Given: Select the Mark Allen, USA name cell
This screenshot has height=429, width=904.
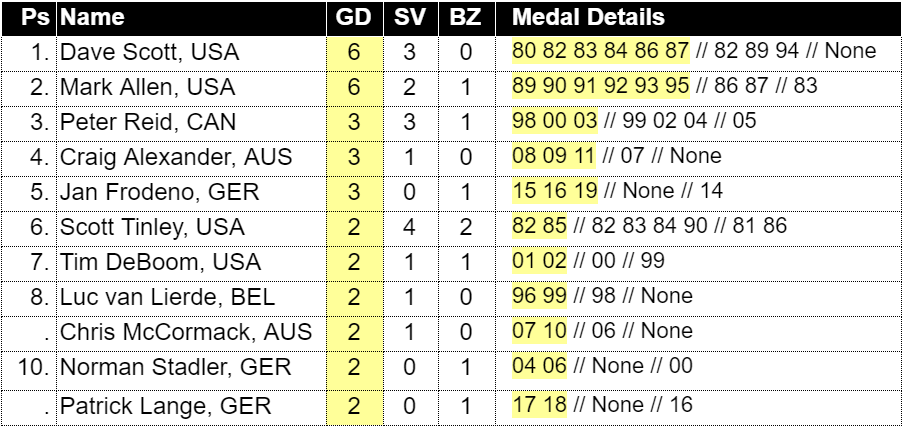Looking at the screenshot, I should click(191, 88).
